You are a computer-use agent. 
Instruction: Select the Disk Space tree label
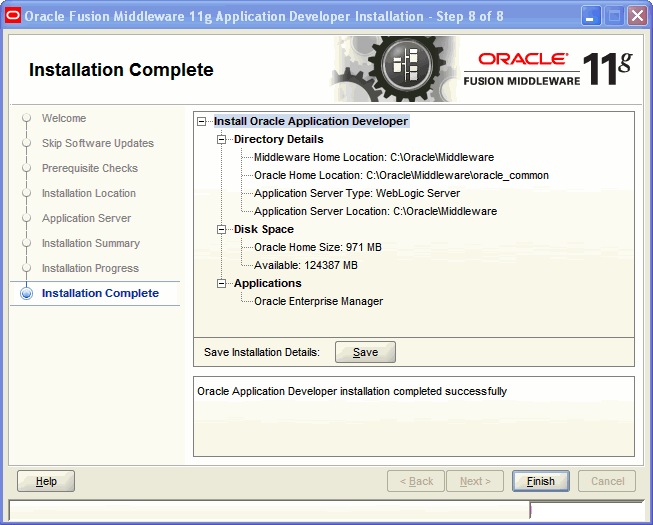264,229
